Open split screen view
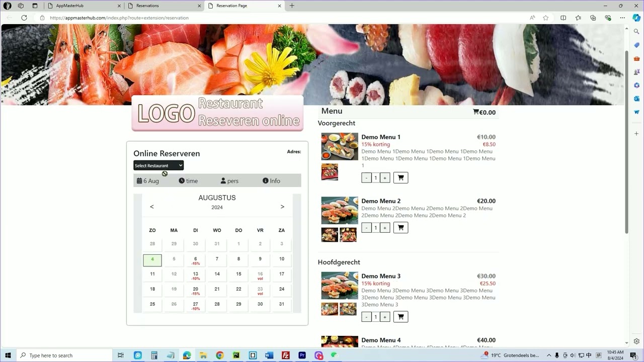This screenshot has width=644, height=362. coord(563,18)
